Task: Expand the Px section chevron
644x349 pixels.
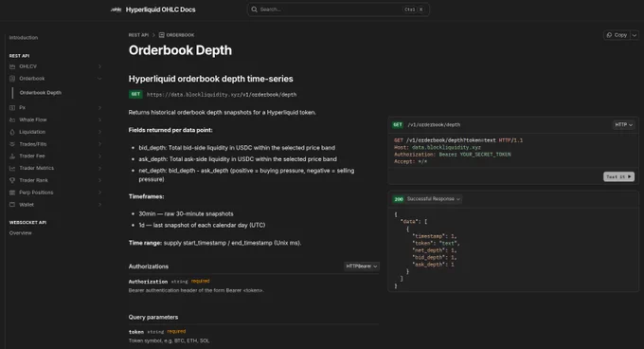Action: coord(99,108)
